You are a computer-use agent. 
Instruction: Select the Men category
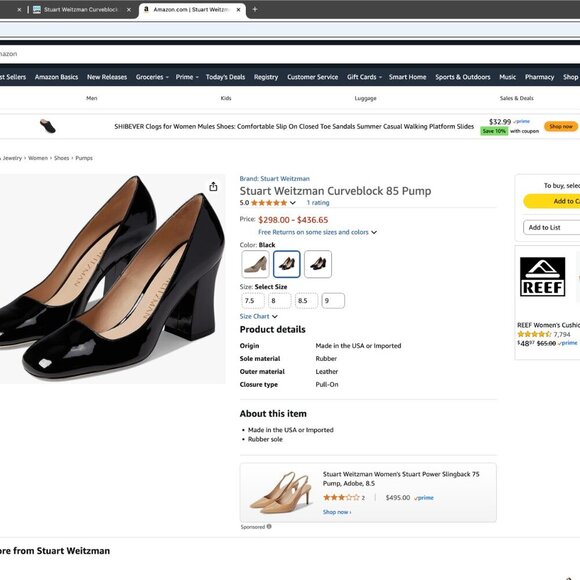coord(91,98)
